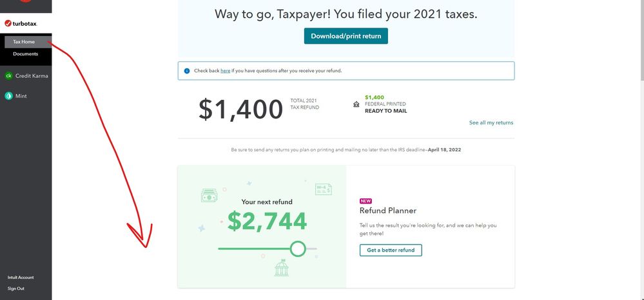
Task: Click the Get a better refund button
Action: click(x=391, y=250)
